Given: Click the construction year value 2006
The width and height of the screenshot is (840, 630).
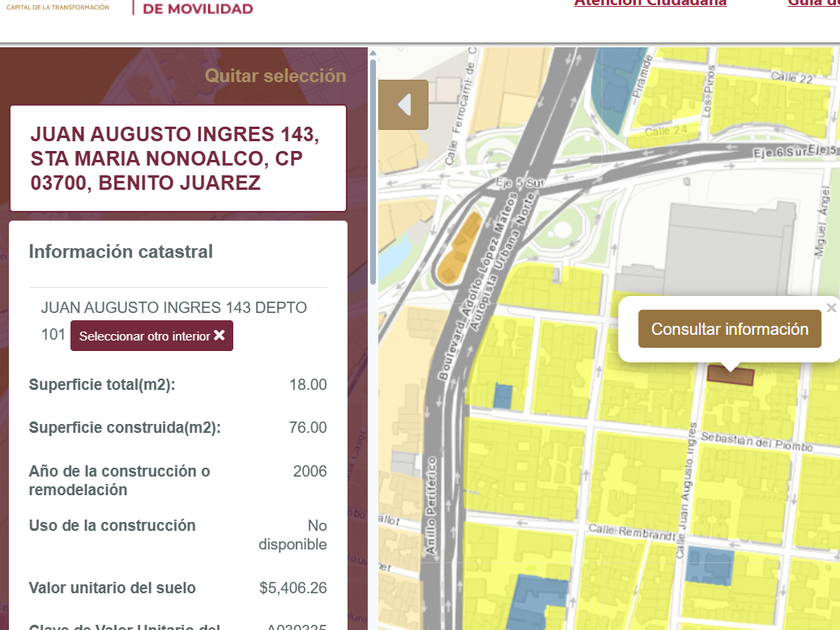Looking at the screenshot, I should click(x=309, y=471).
